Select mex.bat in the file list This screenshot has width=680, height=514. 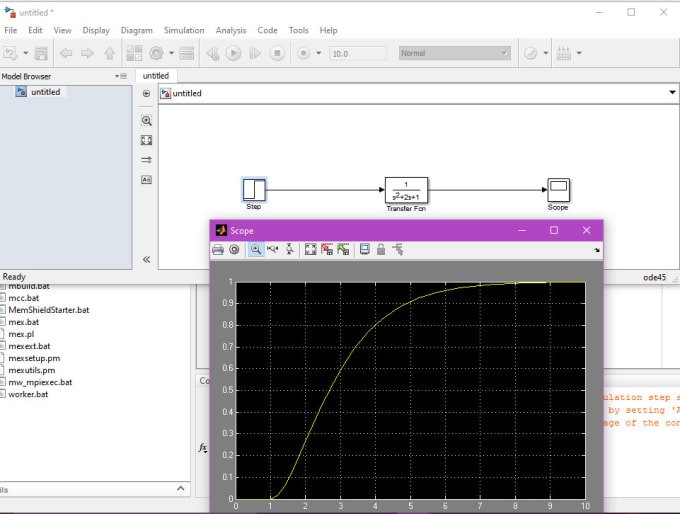coord(23,322)
